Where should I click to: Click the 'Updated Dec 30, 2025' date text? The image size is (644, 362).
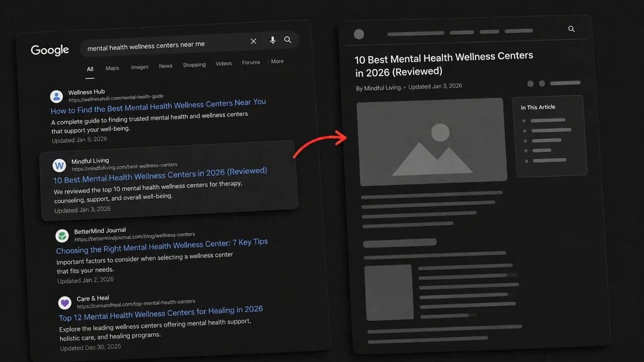pyautogui.click(x=91, y=348)
